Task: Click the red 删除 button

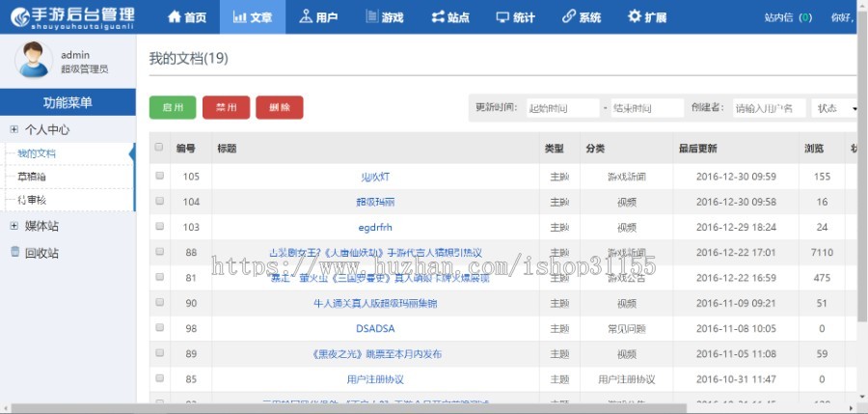Action: click(280, 107)
